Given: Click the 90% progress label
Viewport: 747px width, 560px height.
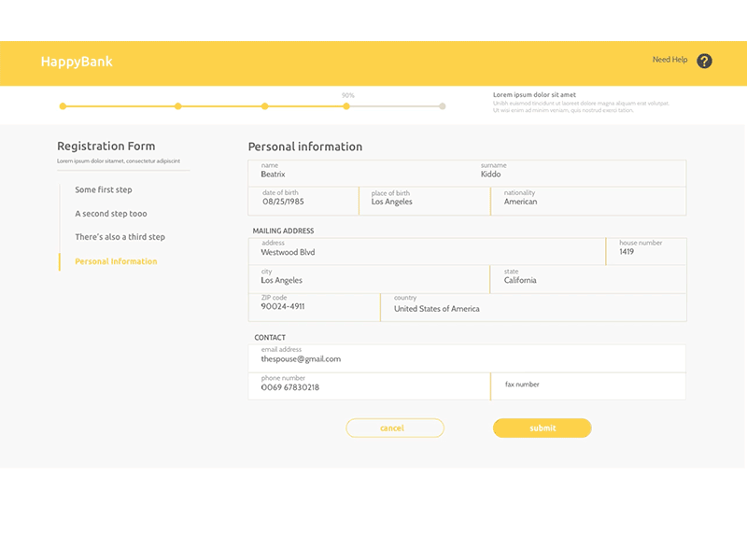Looking at the screenshot, I should point(347,95).
